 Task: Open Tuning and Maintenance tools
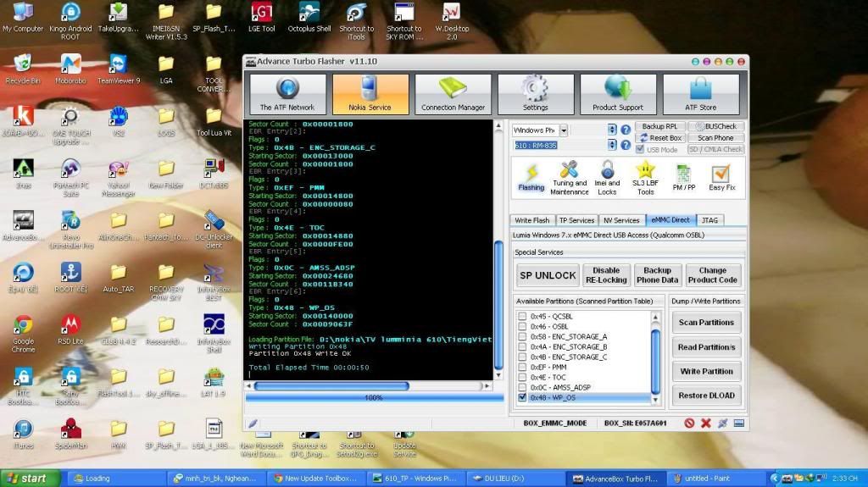point(570,178)
